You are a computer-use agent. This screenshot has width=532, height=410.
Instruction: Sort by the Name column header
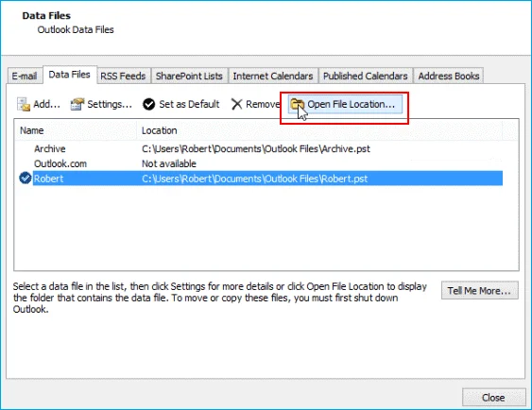[76, 130]
